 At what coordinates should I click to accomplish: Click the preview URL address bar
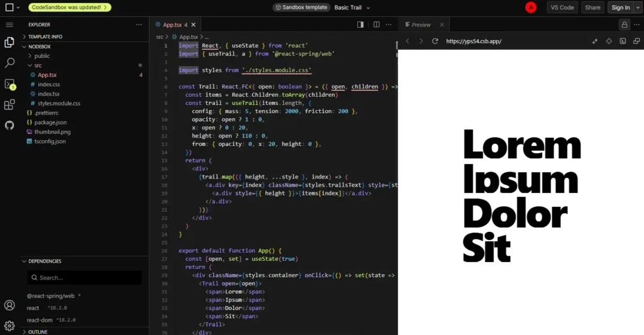[474, 41]
